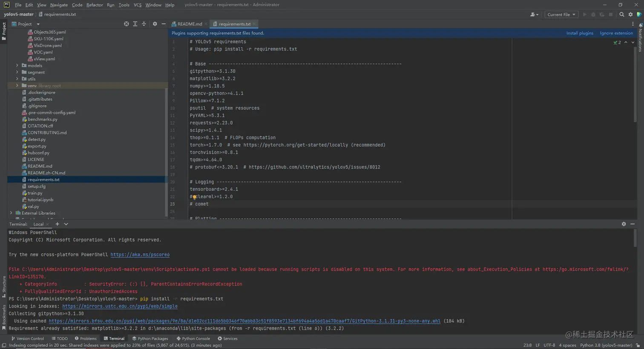Image resolution: width=644 pixels, height=349 pixels.
Task: Open the VCS menu
Action: tap(138, 5)
